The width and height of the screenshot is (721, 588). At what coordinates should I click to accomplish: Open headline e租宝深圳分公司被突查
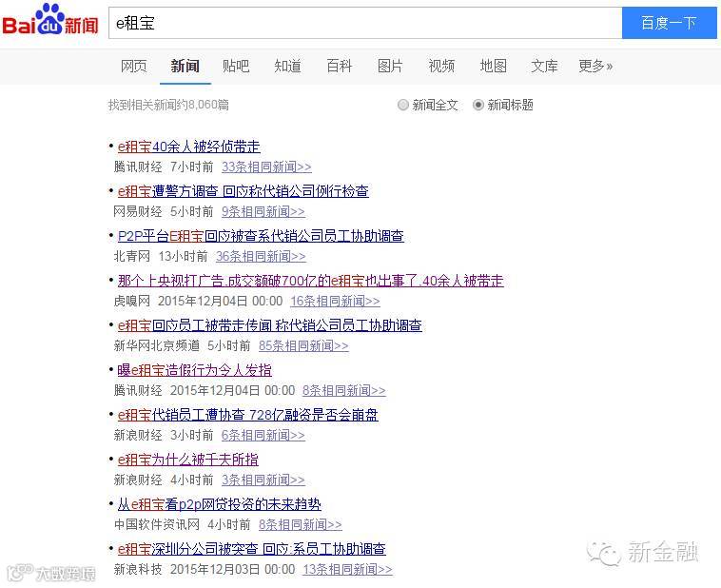pos(251,549)
